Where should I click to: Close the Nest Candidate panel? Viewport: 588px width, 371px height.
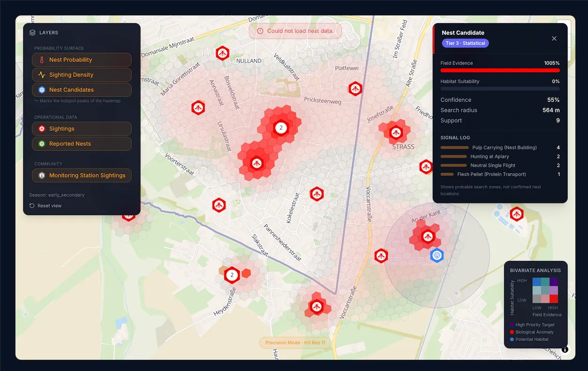pos(554,38)
